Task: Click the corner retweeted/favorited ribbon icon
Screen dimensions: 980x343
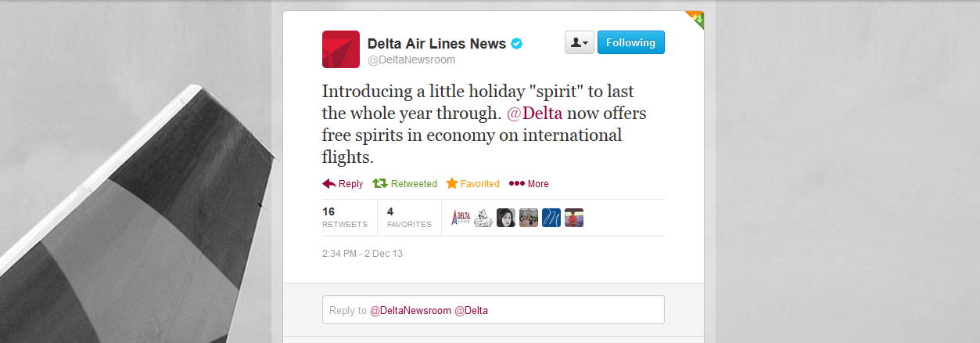Action: [696, 18]
